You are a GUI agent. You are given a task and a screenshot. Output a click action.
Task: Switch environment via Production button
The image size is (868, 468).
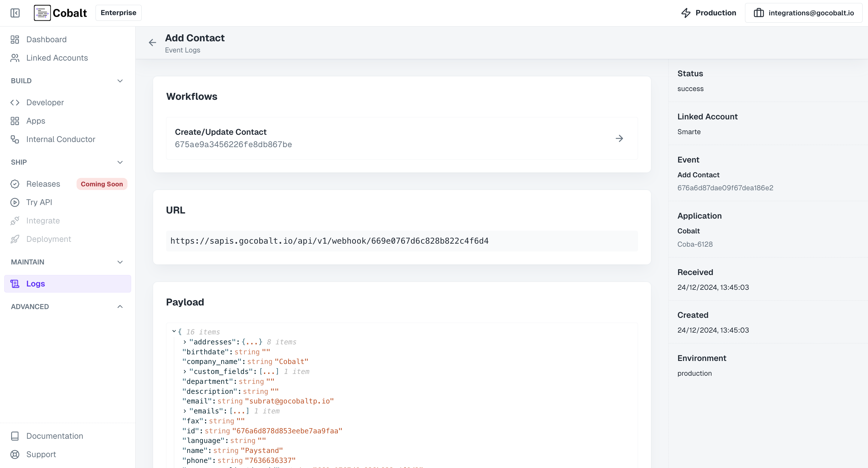(x=709, y=13)
